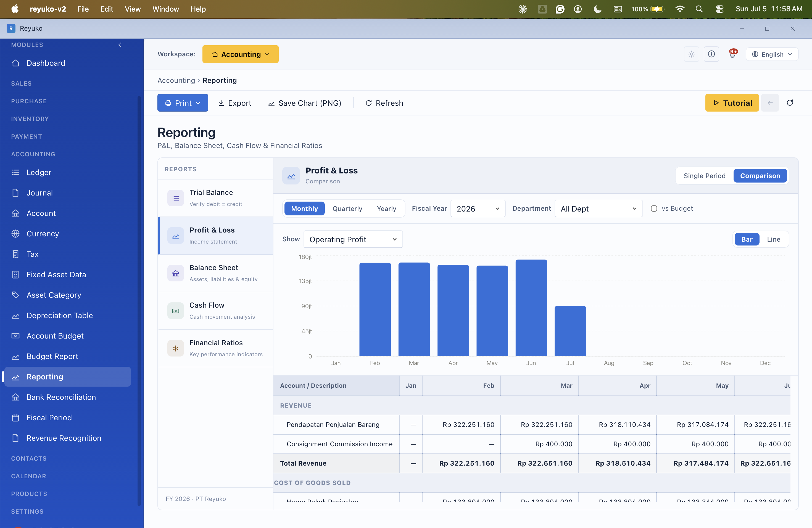This screenshot has height=528, width=812.
Task: Open the Dashboard home icon
Action: point(15,63)
